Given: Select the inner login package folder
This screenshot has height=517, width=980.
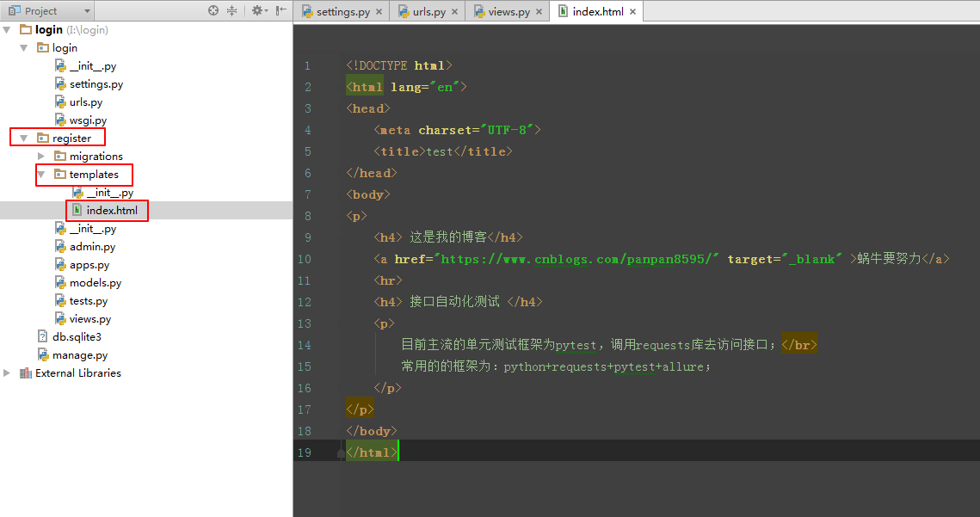Looking at the screenshot, I should coord(58,48).
